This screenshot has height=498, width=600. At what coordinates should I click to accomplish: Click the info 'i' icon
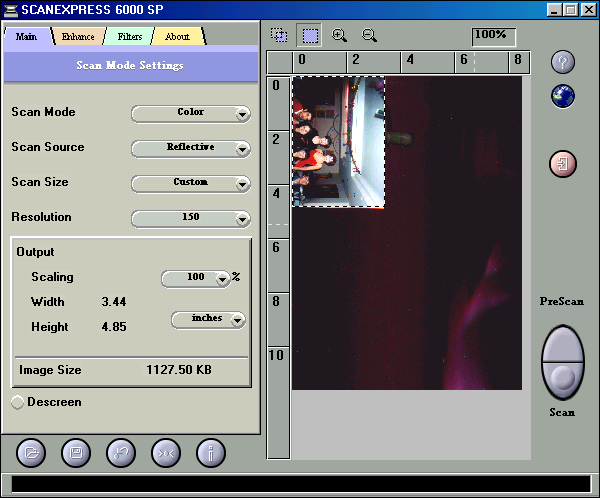tap(211, 453)
